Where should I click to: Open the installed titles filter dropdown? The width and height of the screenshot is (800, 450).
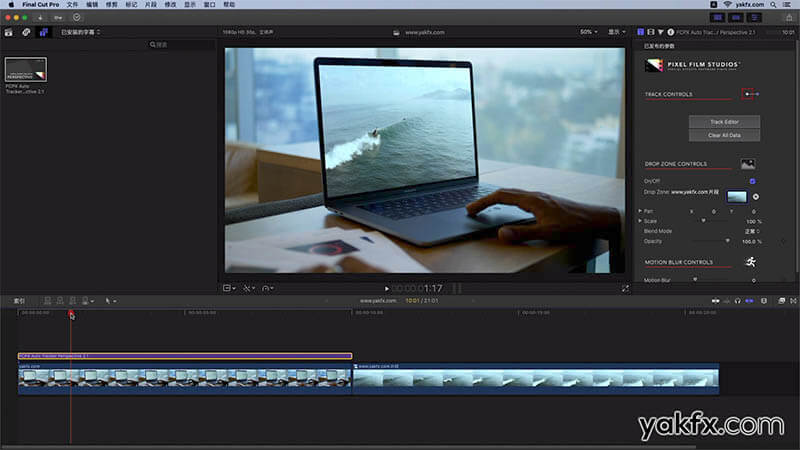[80, 32]
